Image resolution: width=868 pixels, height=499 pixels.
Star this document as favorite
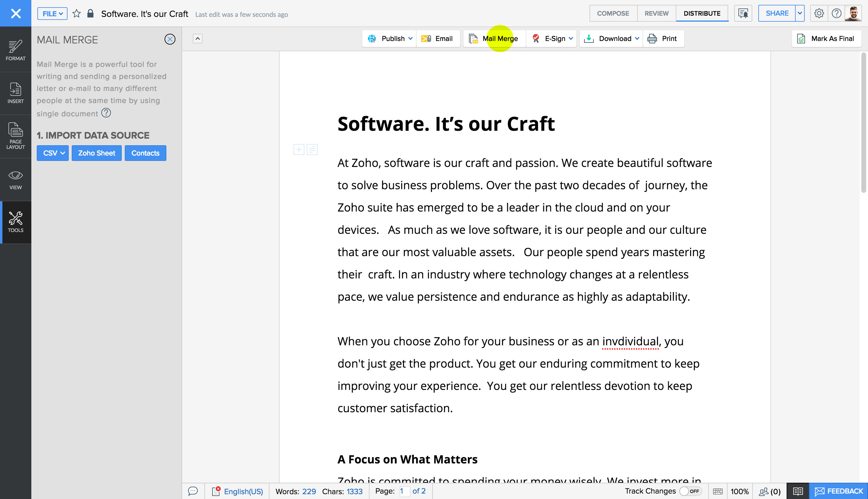[77, 14]
